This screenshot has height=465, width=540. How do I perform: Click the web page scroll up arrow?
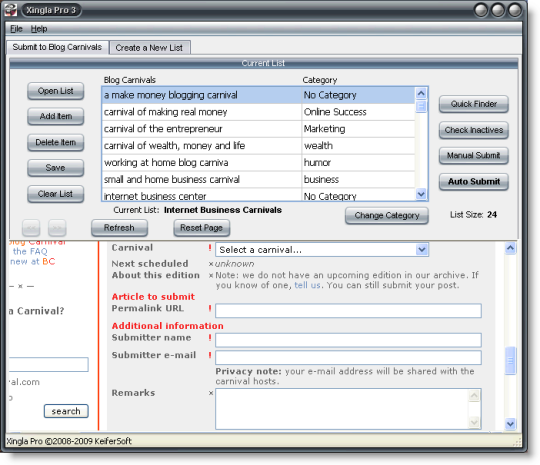click(510, 248)
